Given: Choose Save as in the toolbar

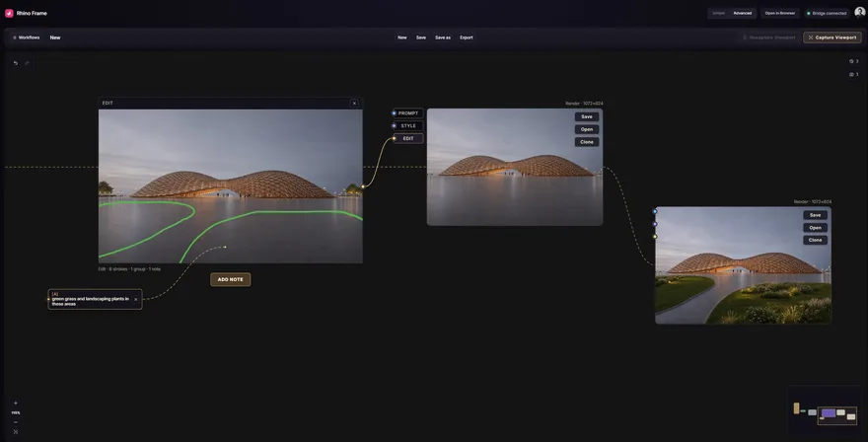Looking at the screenshot, I should (442, 37).
